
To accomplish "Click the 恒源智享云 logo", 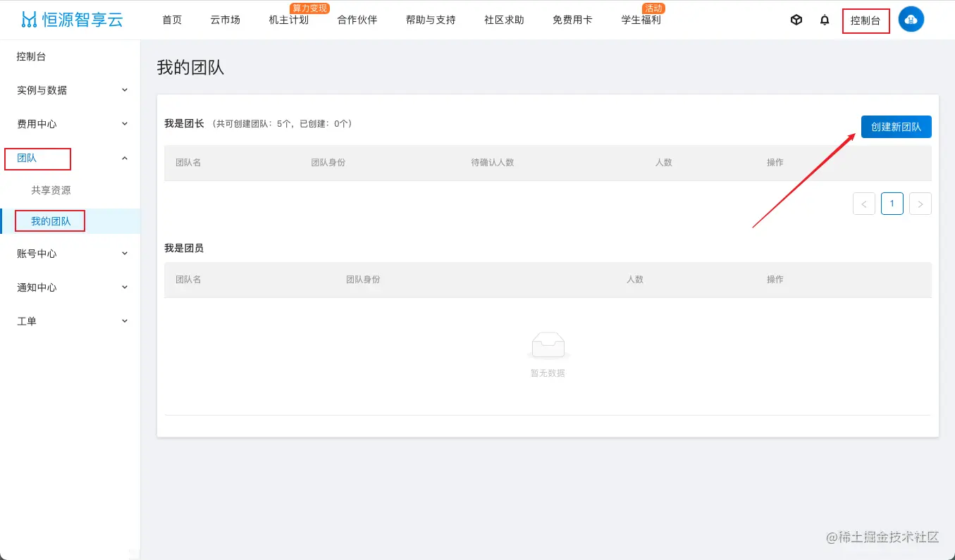I will 72,20.
